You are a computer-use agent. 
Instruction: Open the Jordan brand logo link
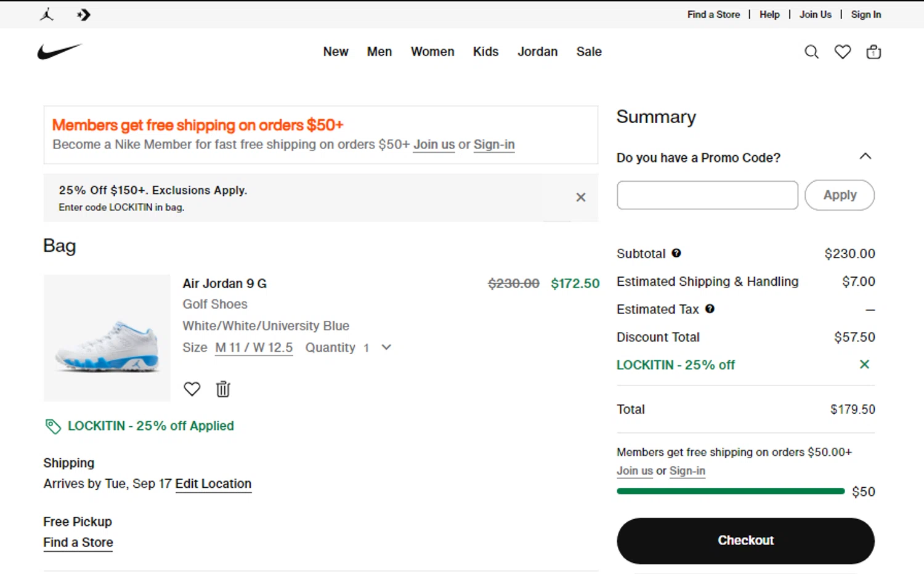47,14
